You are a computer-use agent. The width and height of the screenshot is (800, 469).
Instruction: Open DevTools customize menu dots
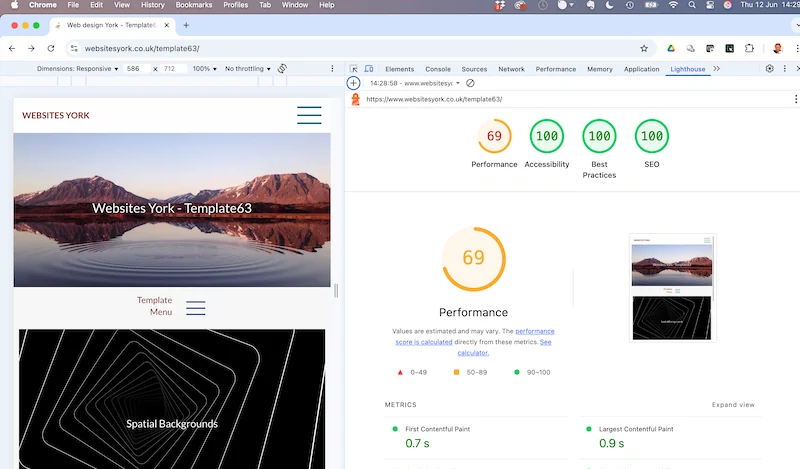(785, 68)
